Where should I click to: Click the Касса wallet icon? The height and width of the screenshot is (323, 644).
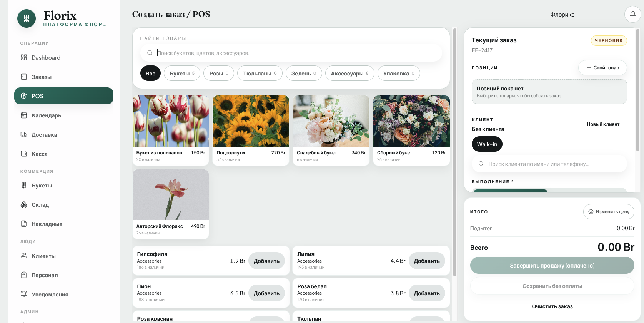[24, 154]
